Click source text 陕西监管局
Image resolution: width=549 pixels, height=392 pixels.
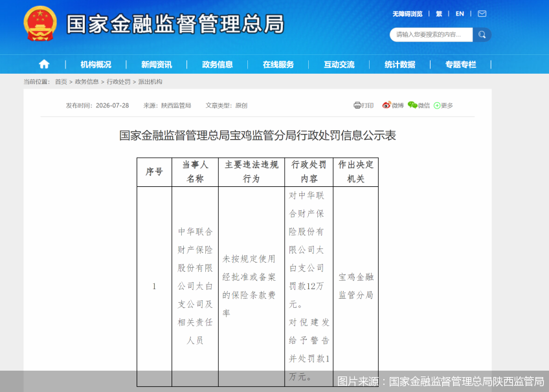(x=176, y=105)
